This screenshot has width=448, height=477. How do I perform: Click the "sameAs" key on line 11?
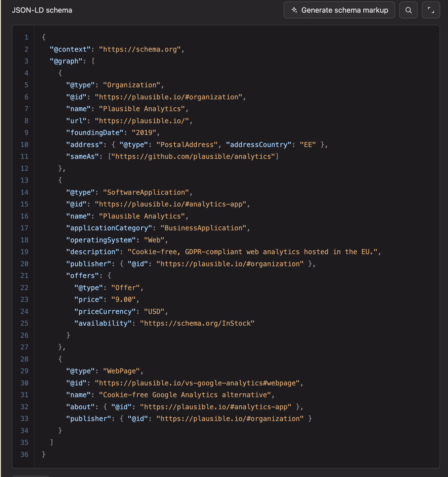[82, 156]
